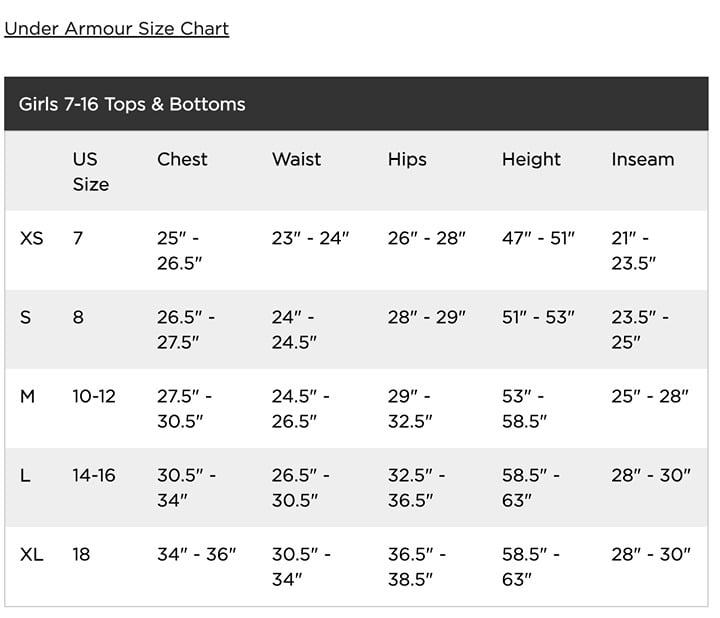Open the Under Armour Size Chart link

[x=117, y=28]
